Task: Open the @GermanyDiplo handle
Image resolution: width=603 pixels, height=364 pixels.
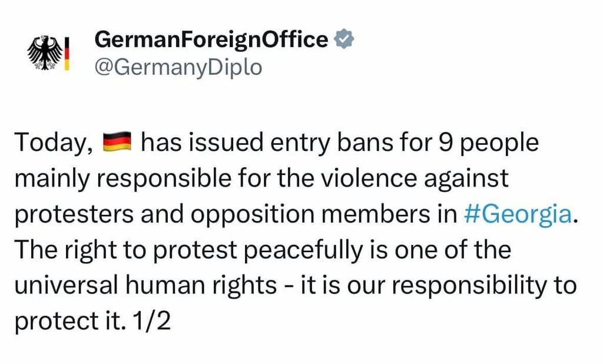Action: tap(178, 67)
